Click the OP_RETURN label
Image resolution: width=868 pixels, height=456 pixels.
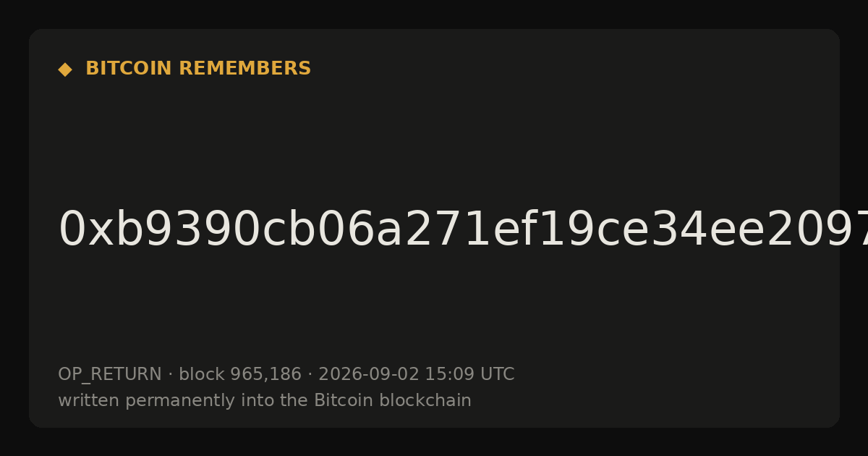point(109,375)
